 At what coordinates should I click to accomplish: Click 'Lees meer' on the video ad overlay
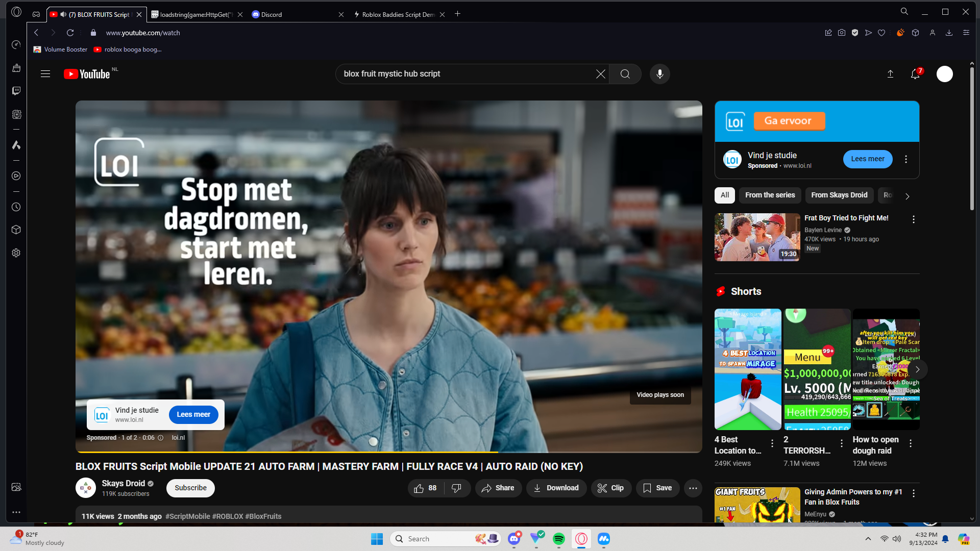pyautogui.click(x=193, y=415)
